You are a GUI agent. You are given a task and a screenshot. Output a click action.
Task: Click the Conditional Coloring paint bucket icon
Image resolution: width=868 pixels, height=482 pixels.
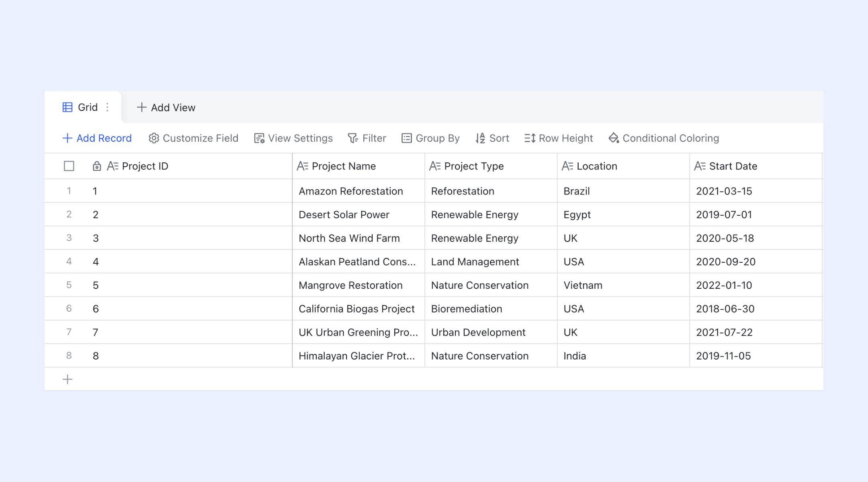(x=614, y=138)
